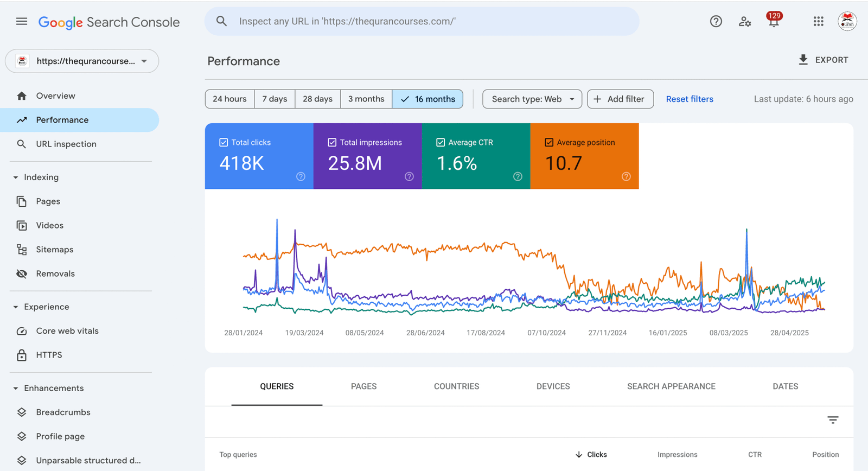This screenshot has width=868, height=471.
Task: Collapse the Experience section
Action: pyautogui.click(x=16, y=307)
